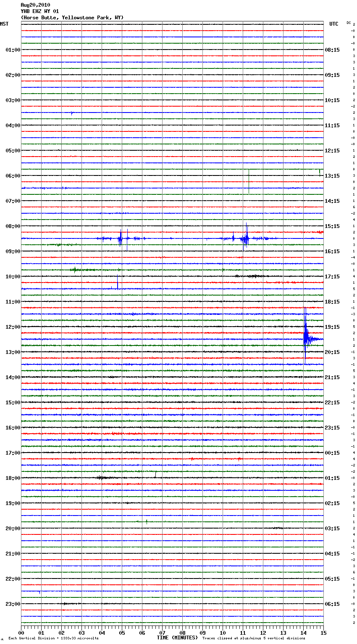This screenshot has width=357, height=644.
Task: Select the 21:00 MST hour label
Action: click(x=13, y=554)
